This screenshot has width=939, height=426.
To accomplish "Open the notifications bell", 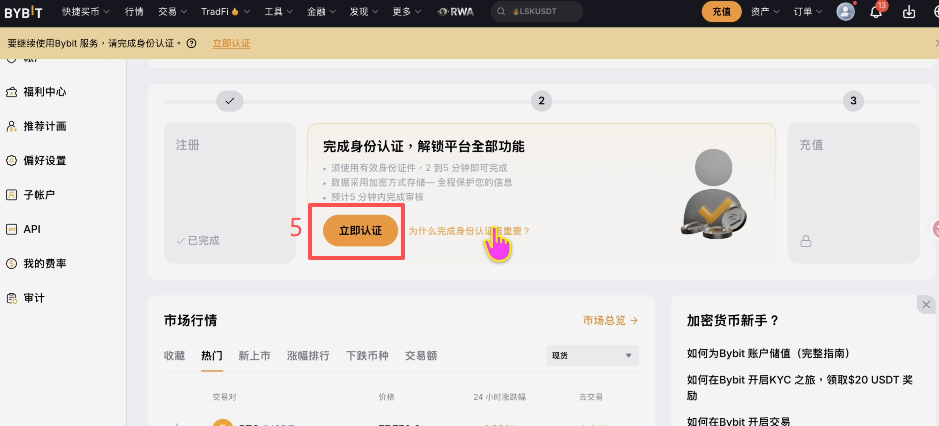I will [876, 11].
